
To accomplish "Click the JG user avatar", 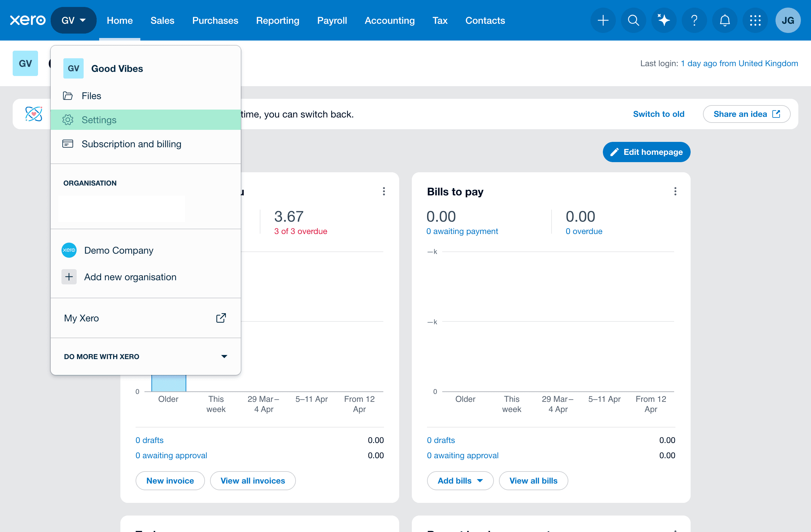I will pyautogui.click(x=788, y=21).
